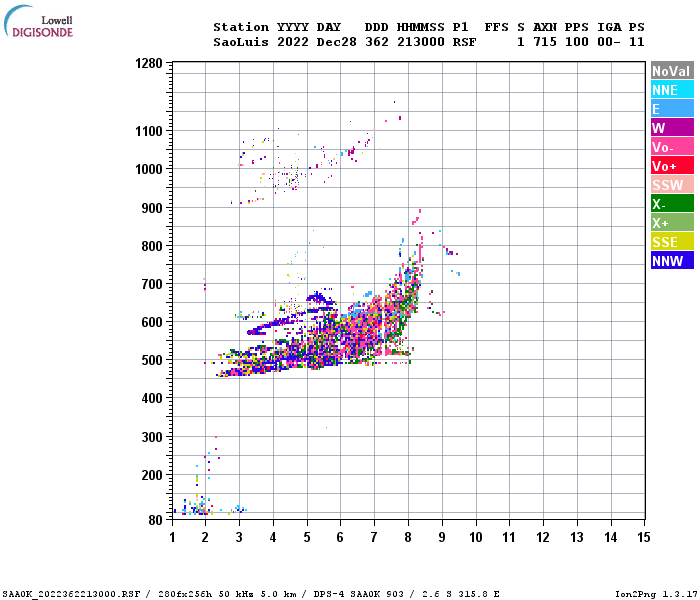Click the PPS value 100
This screenshot has width=700, height=600.
pyautogui.click(x=577, y=42)
